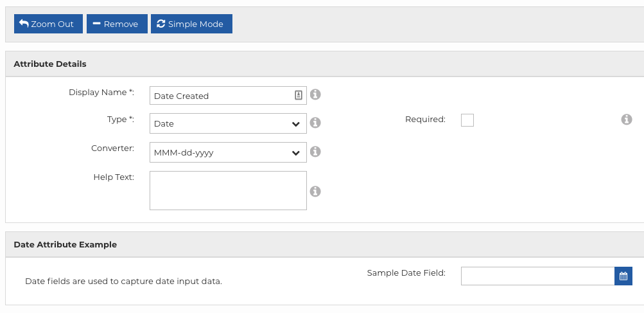Click the info icon for Required checkbox
The width and height of the screenshot is (644, 313).
[x=626, y=120]
